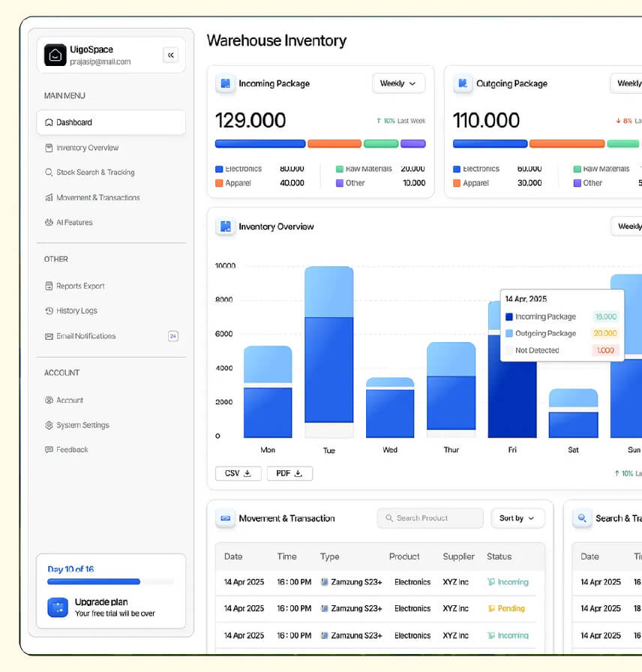Export the chart as PDF
Viewport: 642px width, 672px height.
289,473
